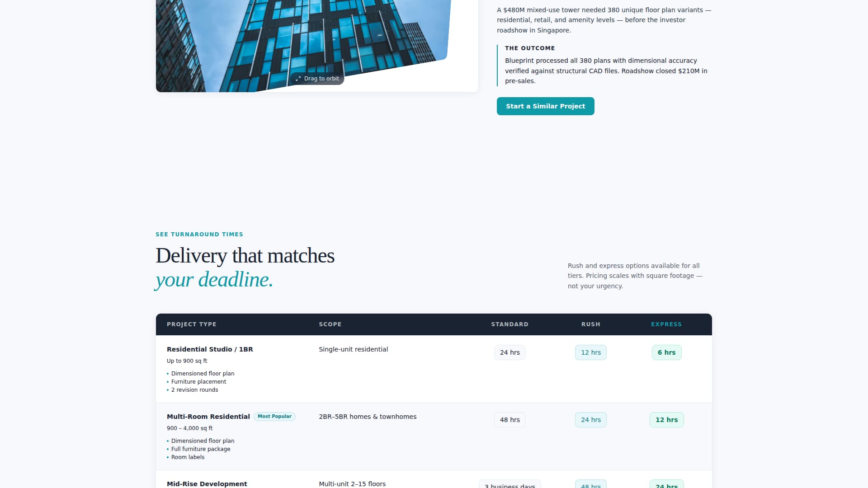Select the 48 hrs Standard for Multi-Room Residential
Screen dimensions: 868x488
click(x=509, y=419)
